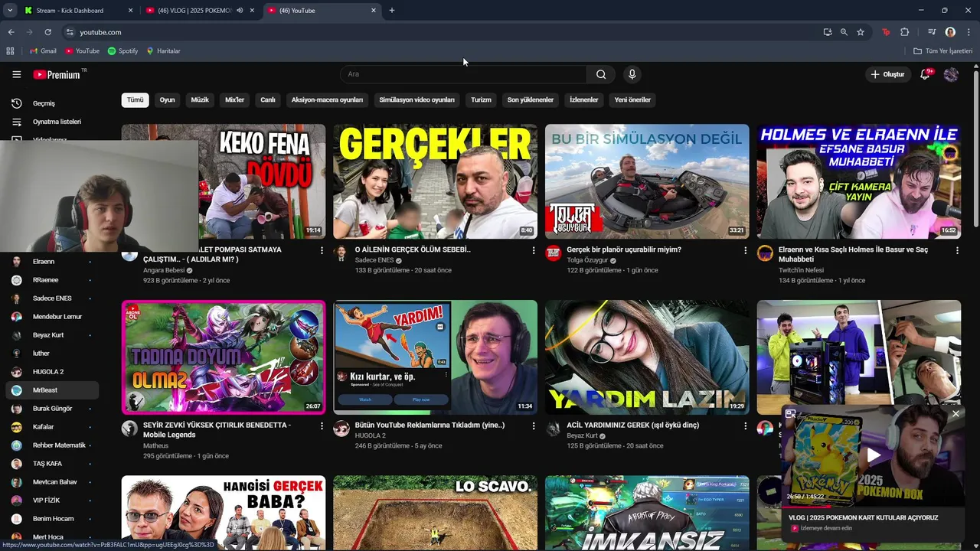Image resolution: width=980 pixels, height=551 pixels.
Task: Open a new browser tab
Action: click(x=392, y=11)
